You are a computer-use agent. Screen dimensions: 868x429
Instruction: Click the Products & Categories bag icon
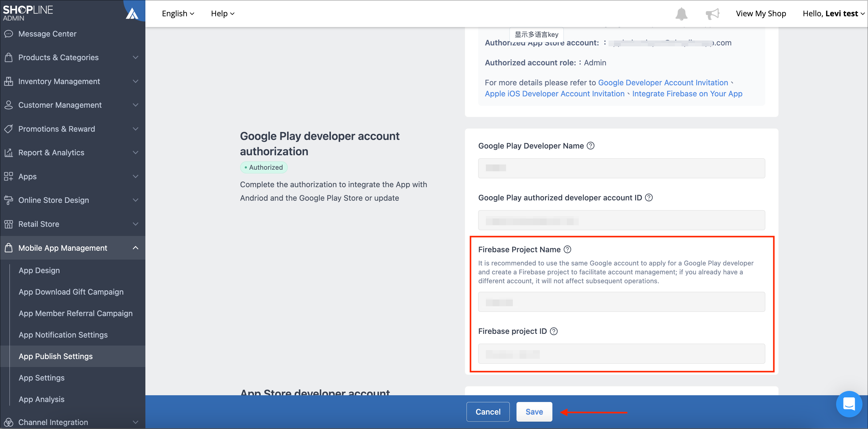pos(9,57)
